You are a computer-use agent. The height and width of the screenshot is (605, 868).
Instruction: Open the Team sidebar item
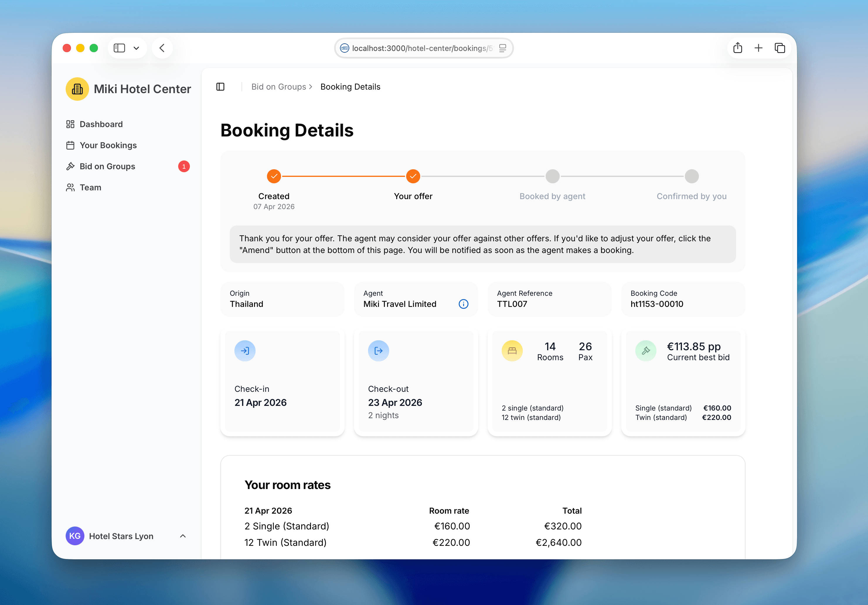click(128, 187)
